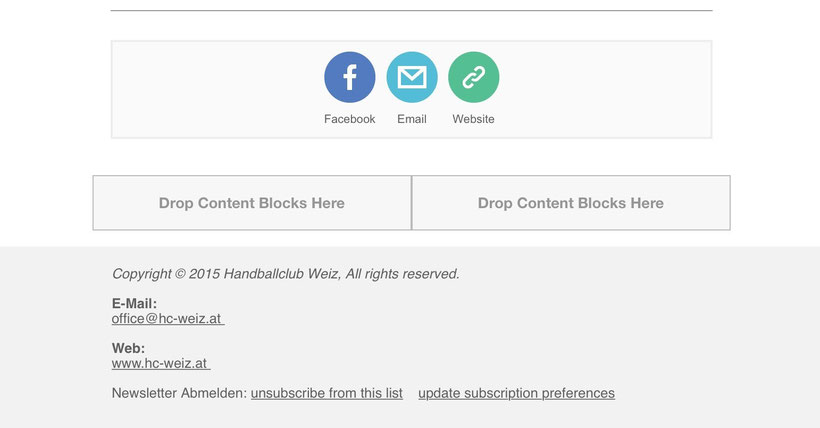The image size is (820, 428).
Task: Click the horizontal divider line
Action: (412, 10)
